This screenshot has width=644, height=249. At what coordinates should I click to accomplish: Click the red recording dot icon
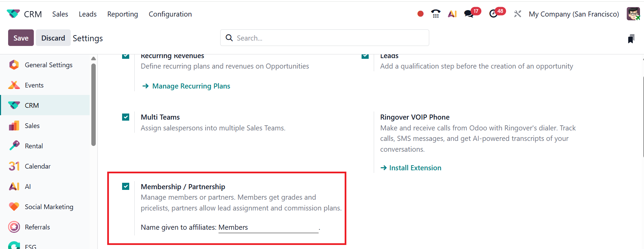[x=420, y=14]
